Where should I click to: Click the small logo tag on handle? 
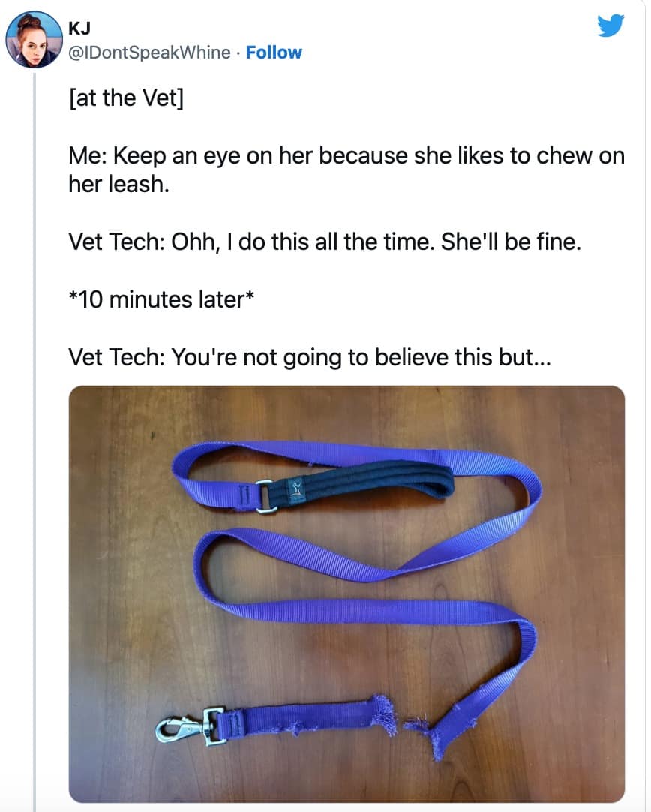tap(295, 490)
